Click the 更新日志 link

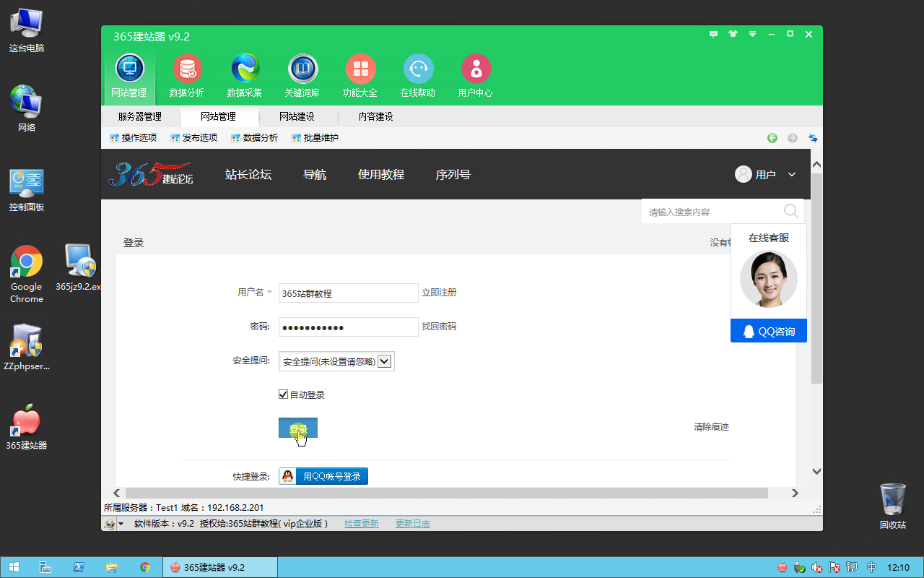[413, 524]
